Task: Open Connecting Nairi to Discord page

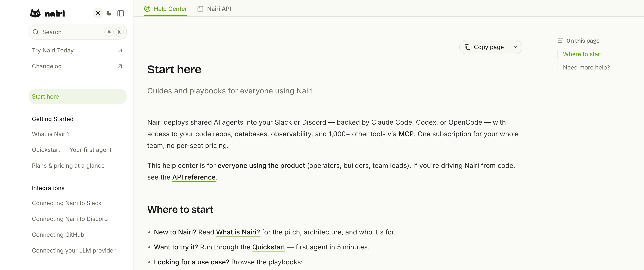Action: click(x=70, y=219)
